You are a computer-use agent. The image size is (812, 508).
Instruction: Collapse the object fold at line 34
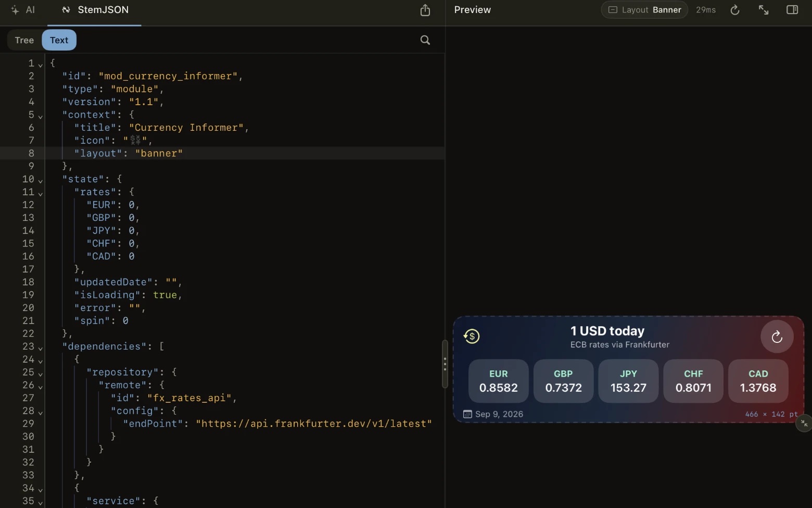[40, 490]
